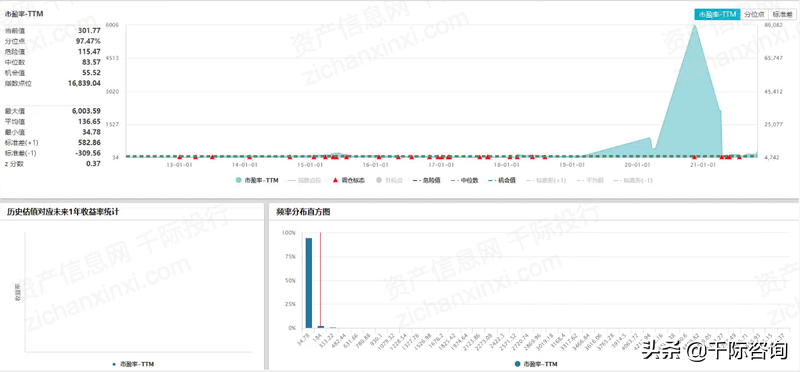Screen dimensions: 800x372
Task: Click the small histogram bar at 184
Action: (x=321, y=327)
